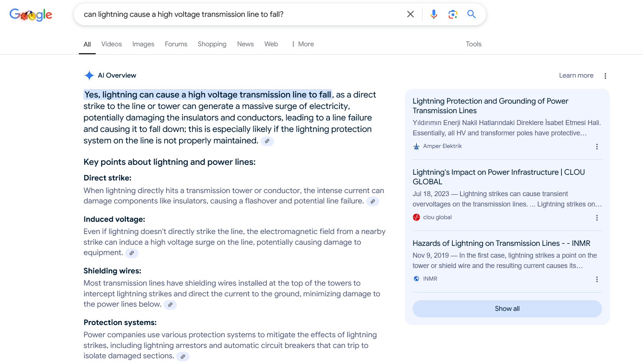Switch to the Videos tab
The height and width of the screenshot is (364, 643).
click(x=111, y=44)
